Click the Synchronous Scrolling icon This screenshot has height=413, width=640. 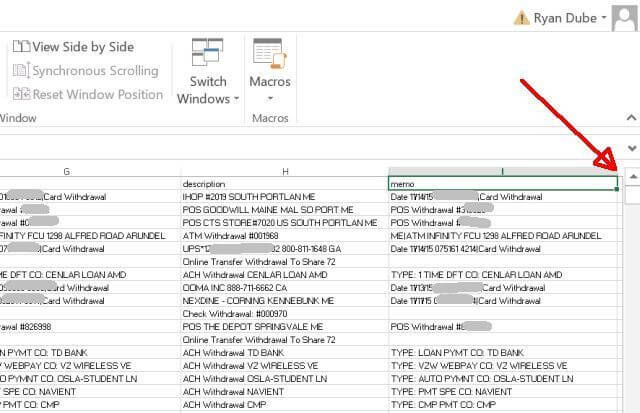21,71
